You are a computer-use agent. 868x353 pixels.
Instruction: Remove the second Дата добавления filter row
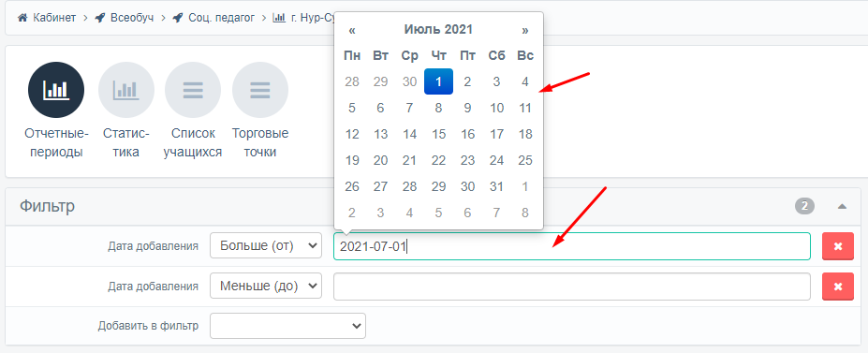[x=838, y=287]
